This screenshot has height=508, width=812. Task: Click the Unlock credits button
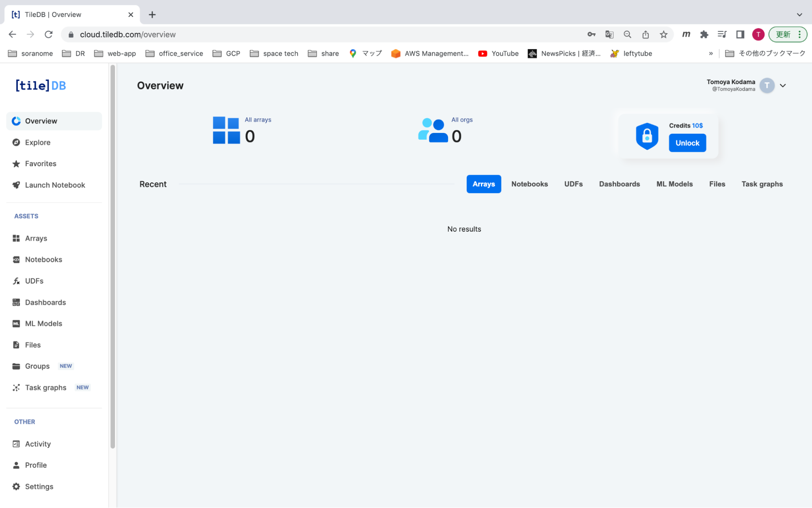click(687, 143)
